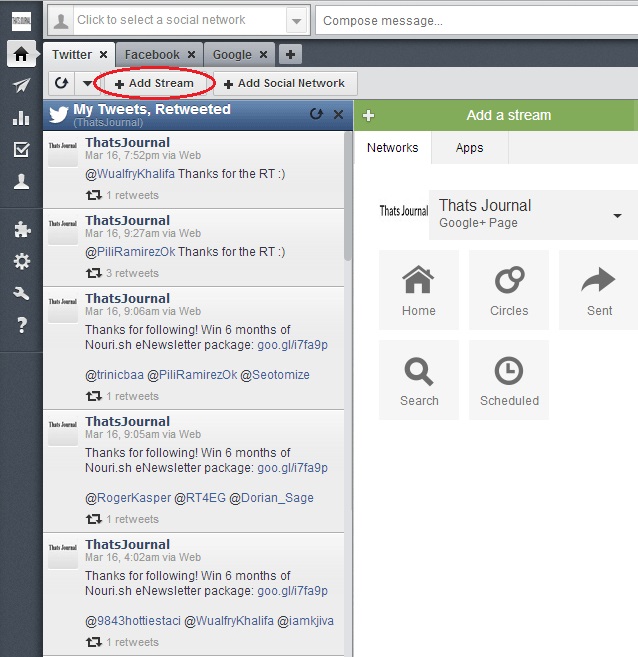Select the Apps tab
638x657 pixels.
pos(470,147)
